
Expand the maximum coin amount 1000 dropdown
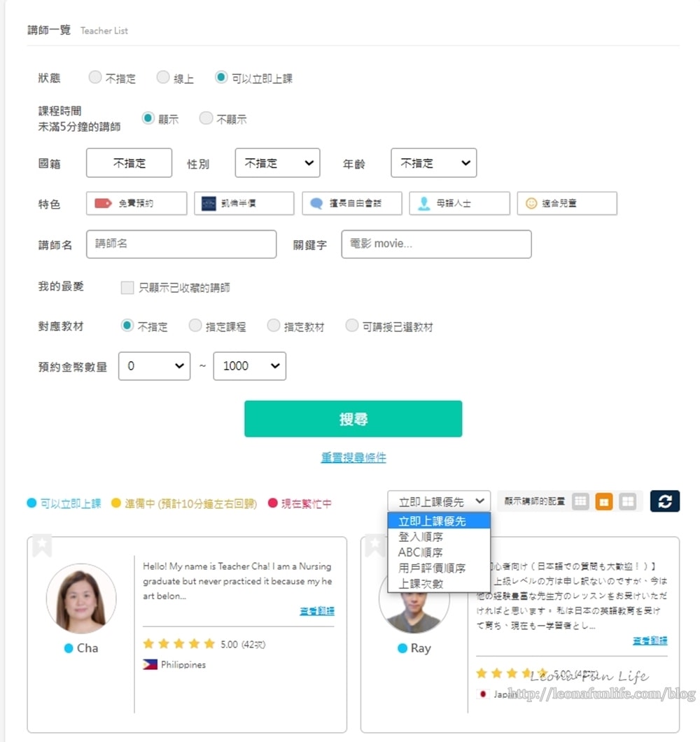pyautogui.click(x=249, y=366)
